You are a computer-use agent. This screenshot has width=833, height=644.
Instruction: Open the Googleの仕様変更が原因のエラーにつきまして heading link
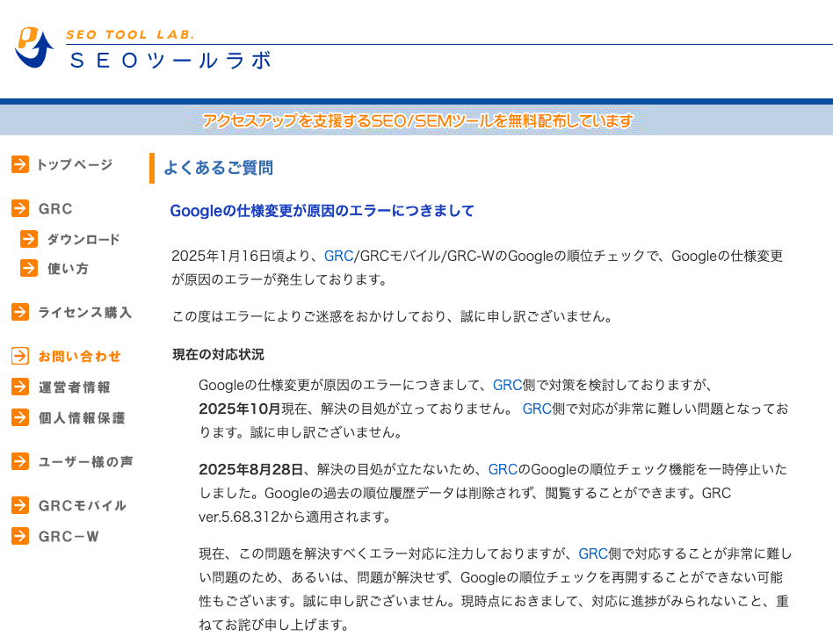pyautogui.click(x=321, y=211)
